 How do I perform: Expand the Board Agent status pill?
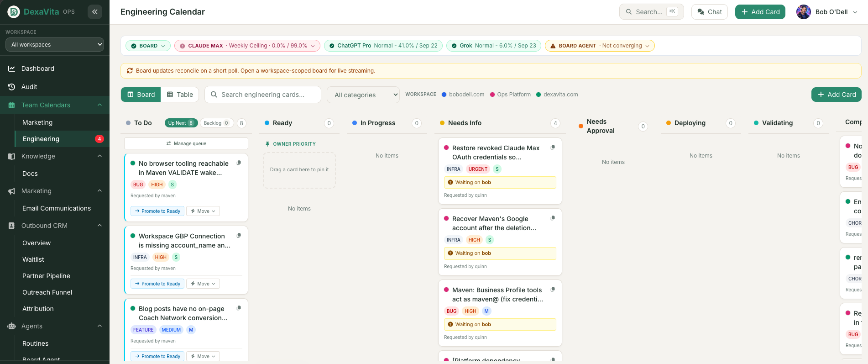[600, 46]
